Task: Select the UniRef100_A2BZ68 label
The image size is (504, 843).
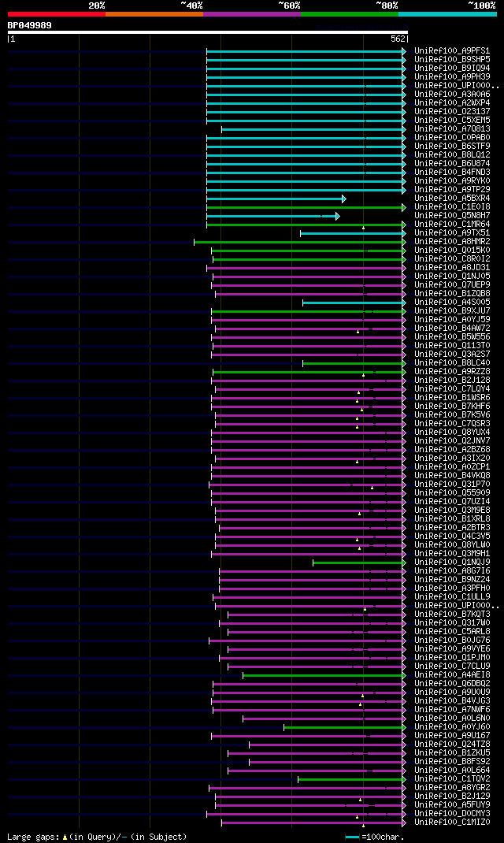Action: [452, 450]
